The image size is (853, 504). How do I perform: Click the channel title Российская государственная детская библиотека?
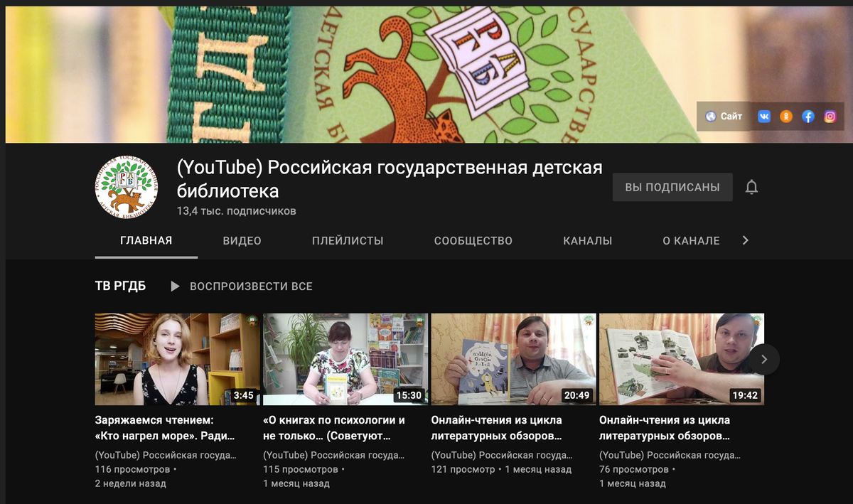pyautogui.click(x=390, y=179)
